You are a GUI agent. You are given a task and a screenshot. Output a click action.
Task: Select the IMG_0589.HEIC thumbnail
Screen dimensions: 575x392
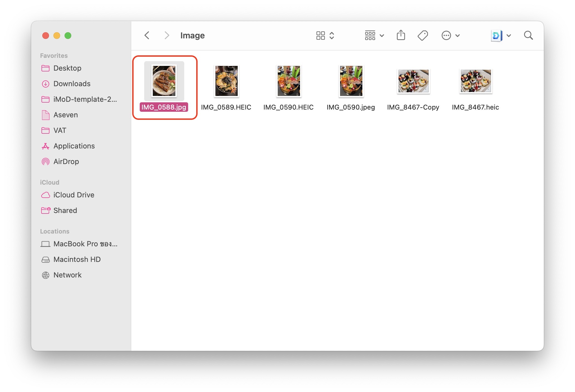pyautogui.click(x=226, y=81)
